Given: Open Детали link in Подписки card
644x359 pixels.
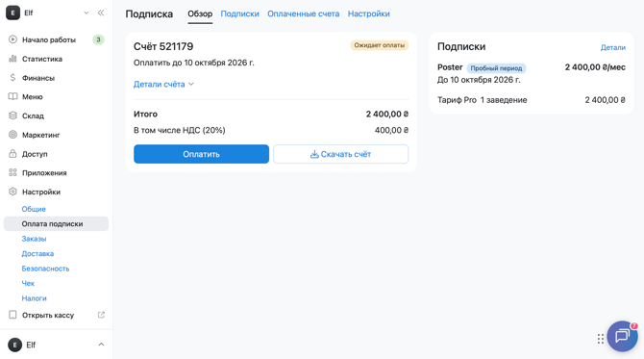Looking at the screenshot, I should pos(613,48).
